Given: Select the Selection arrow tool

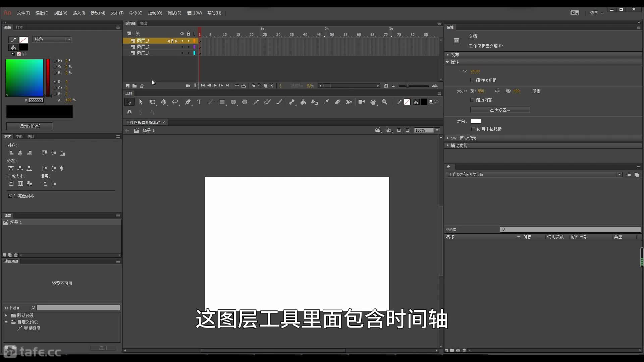Looking at the screenshot, I should (129, 102).
